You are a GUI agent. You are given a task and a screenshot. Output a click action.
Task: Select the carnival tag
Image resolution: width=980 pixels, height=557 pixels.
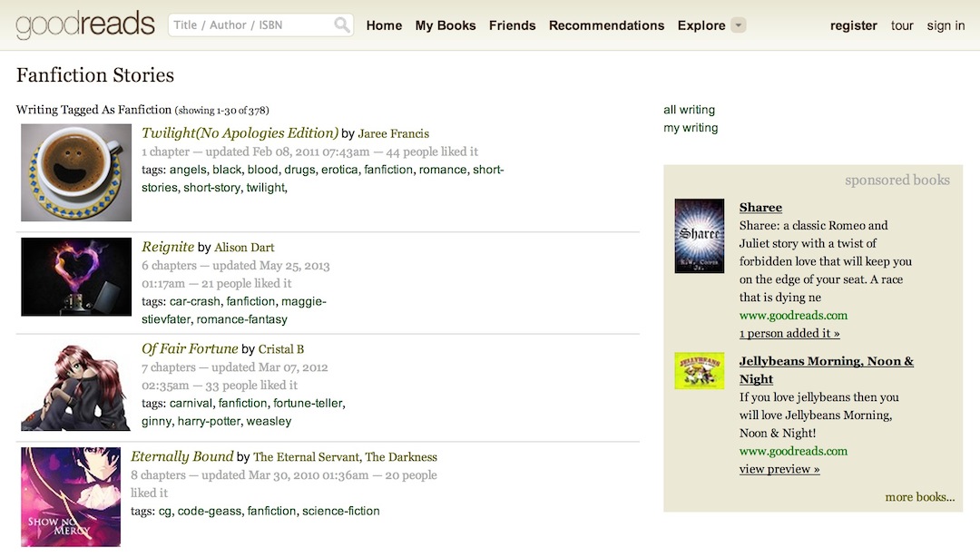pos(191,403)
